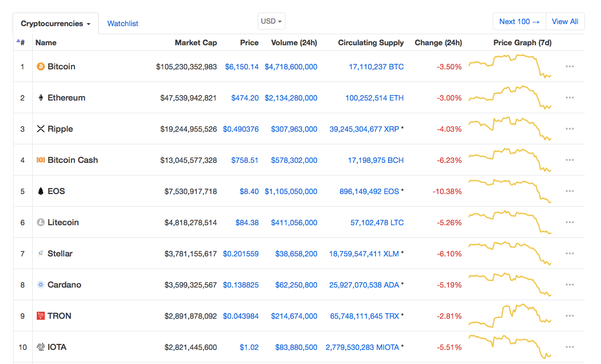The height and width of the screenshot is (364, 601).
Task: Click the Bitcoin Cash orange logo icon
Action: coord(41,160)
